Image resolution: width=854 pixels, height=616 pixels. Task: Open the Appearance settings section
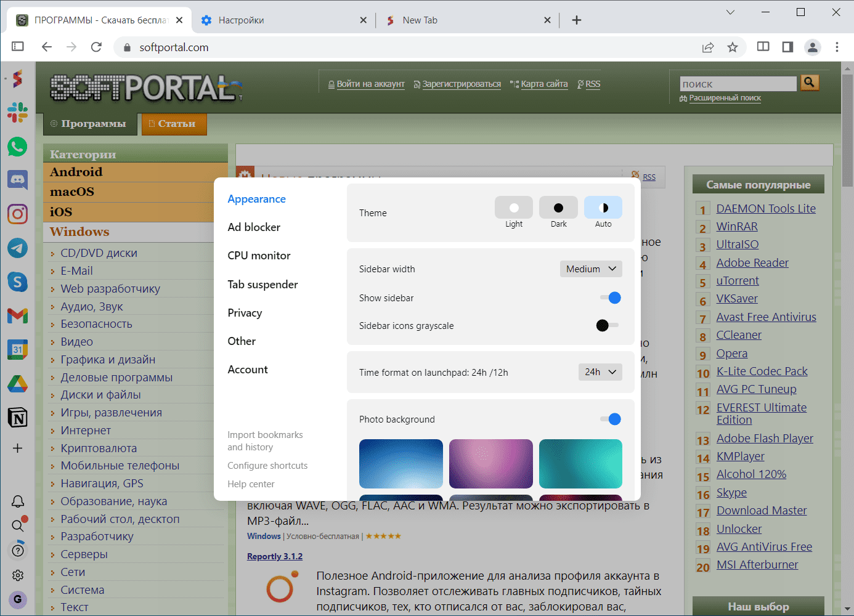[256, 199]
